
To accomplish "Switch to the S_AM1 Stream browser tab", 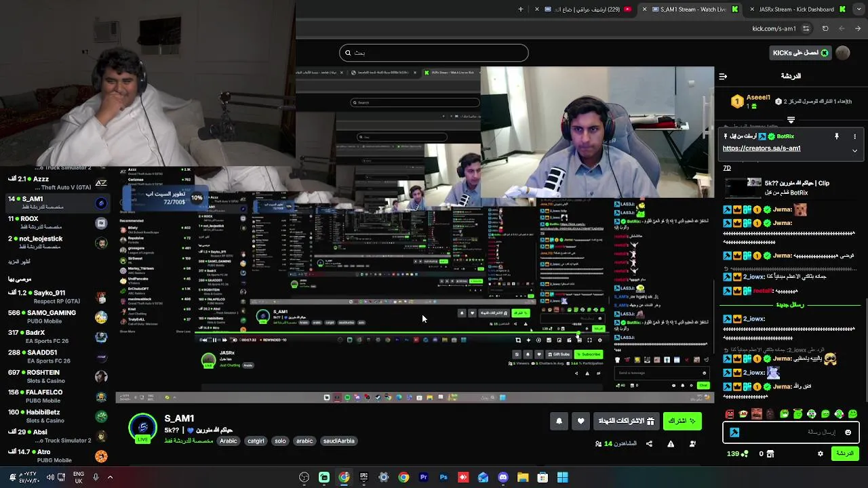I will pyautogui.click(x=692, y=9).
